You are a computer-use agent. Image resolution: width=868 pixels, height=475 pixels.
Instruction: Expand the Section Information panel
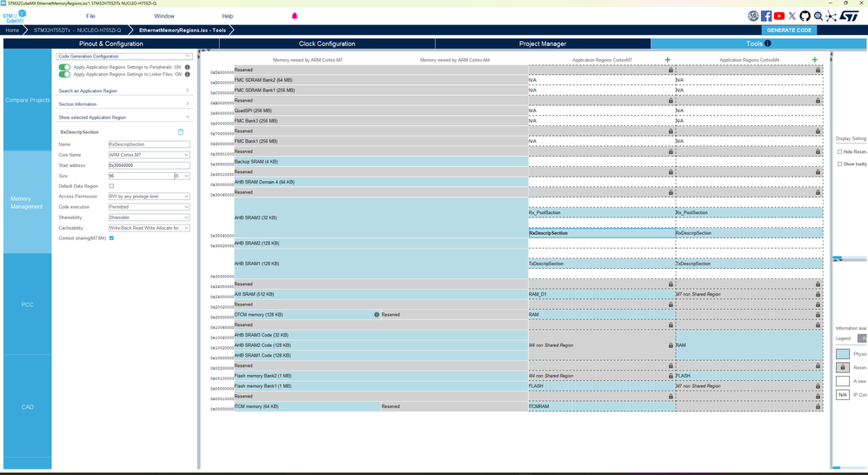124,104
